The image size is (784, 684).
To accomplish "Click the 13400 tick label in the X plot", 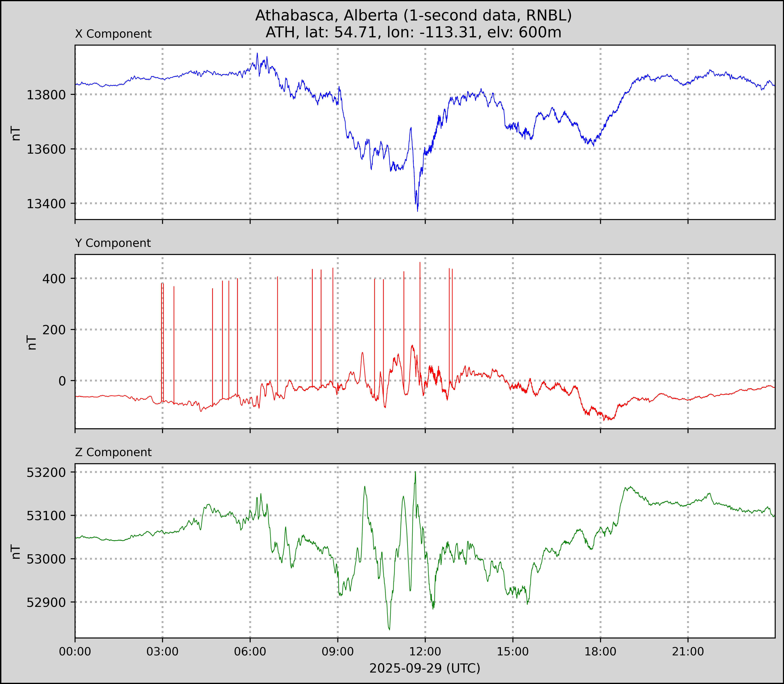I will click(x=46, y=204).
